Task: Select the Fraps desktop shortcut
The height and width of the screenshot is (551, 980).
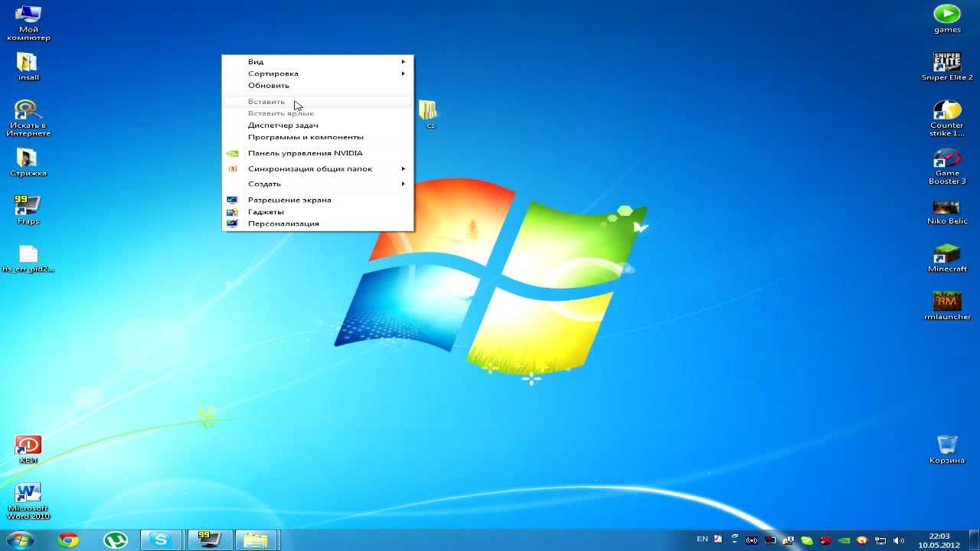Action: coord(28,210)
